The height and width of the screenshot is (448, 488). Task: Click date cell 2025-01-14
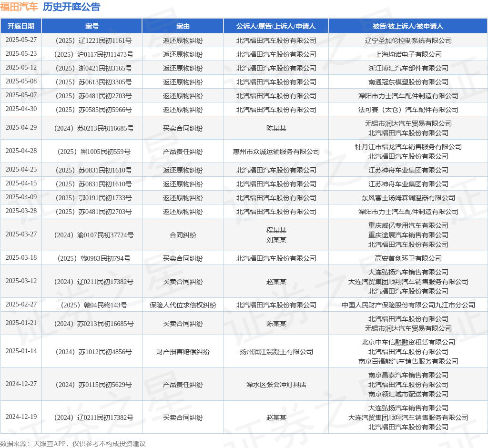(21, 351)
